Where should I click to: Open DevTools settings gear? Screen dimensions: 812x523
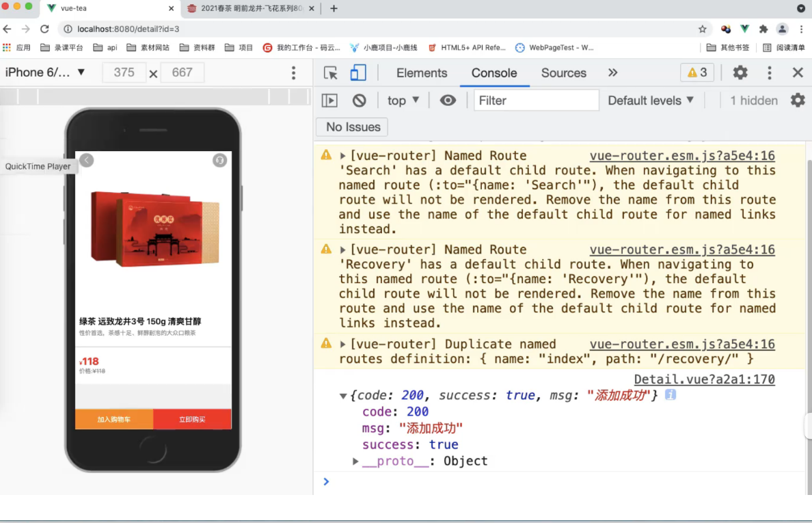[740, 72]
